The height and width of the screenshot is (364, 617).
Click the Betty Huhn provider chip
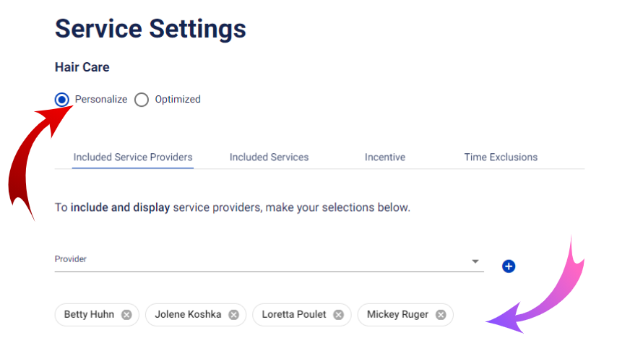[97, 315]
